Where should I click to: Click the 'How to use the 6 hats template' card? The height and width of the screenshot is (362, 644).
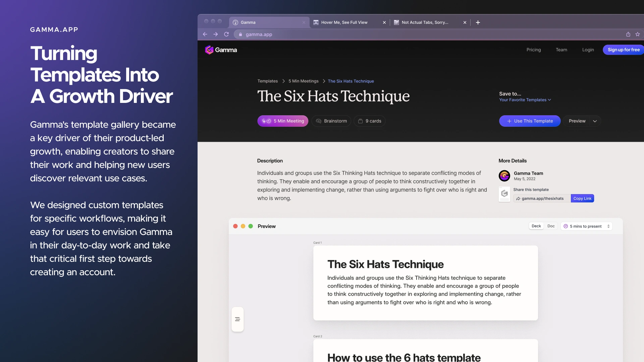[426, 351]
